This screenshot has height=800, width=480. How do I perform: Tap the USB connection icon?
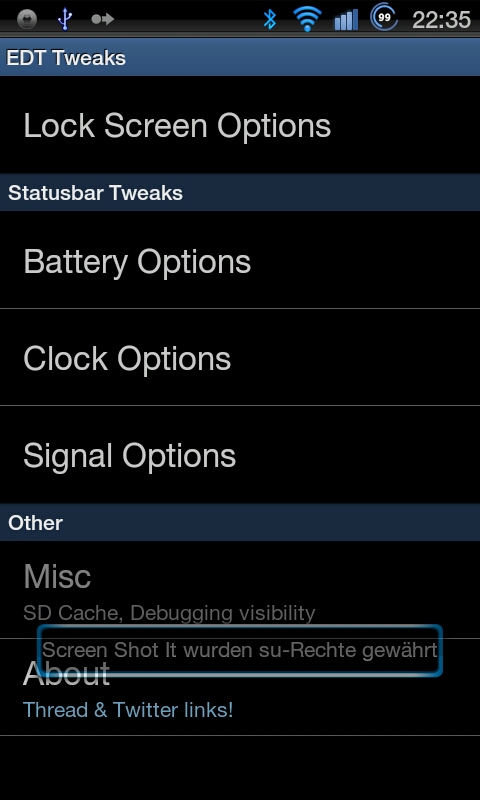(64, 19)
